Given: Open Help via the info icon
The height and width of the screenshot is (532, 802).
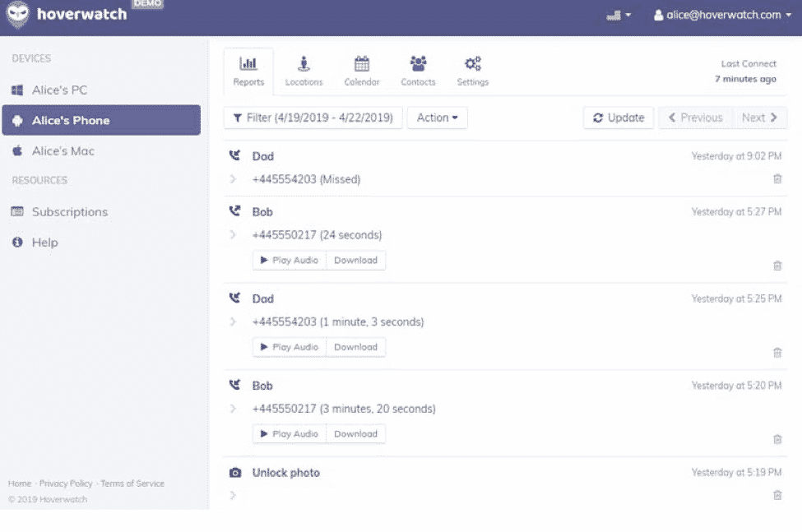Looking at the screenshot, I should 19,242.
